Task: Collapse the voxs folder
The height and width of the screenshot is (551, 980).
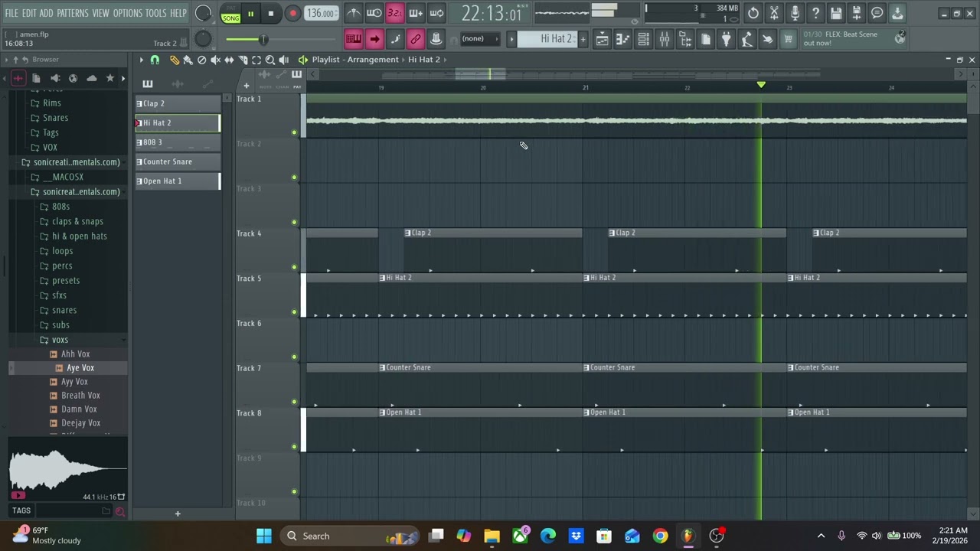Action: 60,340
